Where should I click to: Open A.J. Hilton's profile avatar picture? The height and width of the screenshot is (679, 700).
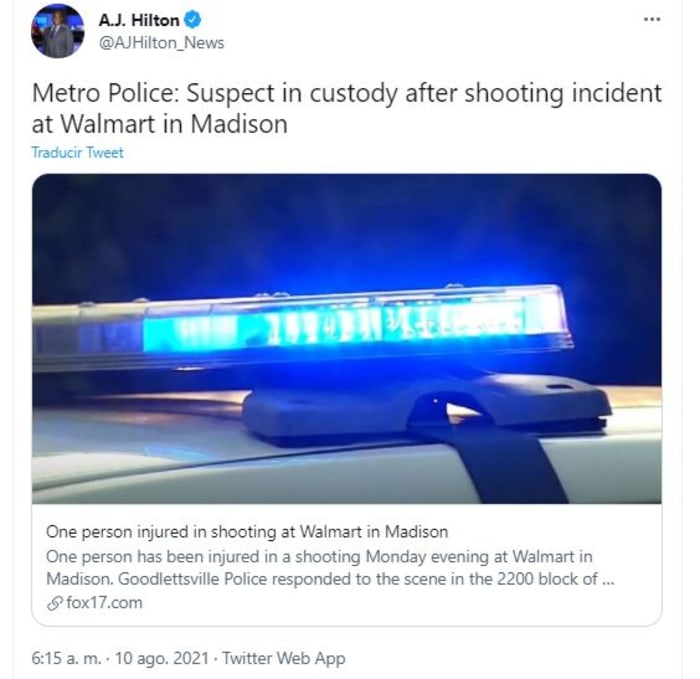pyautogui.click(x=57, y=31)
